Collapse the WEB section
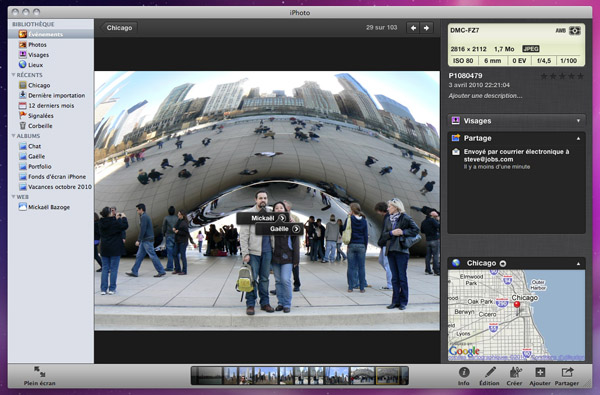Screen dimensions: 600x395 pyautogui.click(x=14, y=197)
